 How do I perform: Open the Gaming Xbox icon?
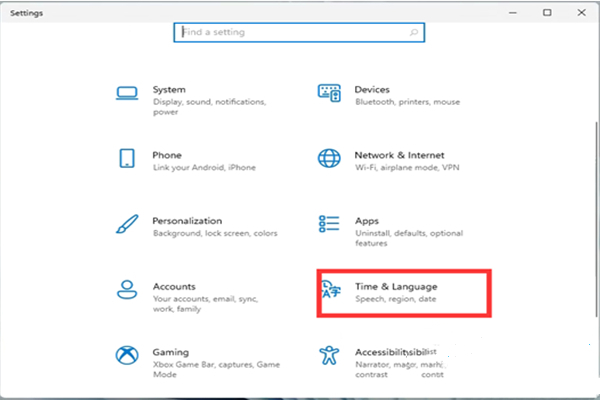(127, 355)
